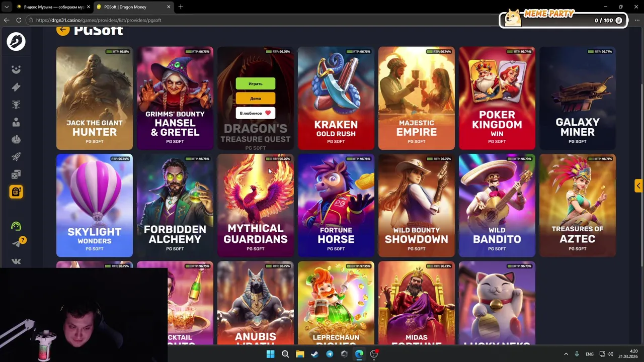Screen dimensions: 644x362
Task: Select the dragon head sidebar icon
Action: coord(16,105)
